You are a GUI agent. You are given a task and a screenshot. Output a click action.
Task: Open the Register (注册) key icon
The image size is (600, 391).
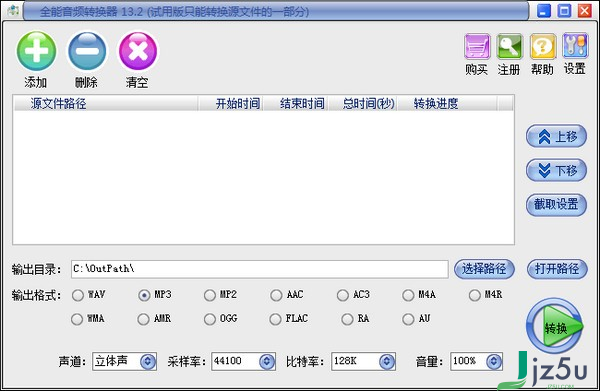pyautogui.click(x=510, y=46)
